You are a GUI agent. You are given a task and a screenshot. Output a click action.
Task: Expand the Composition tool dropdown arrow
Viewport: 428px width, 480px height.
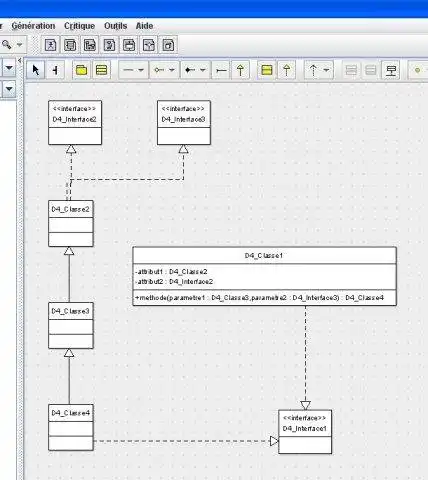pyautogui.click(x=203, y=70)
